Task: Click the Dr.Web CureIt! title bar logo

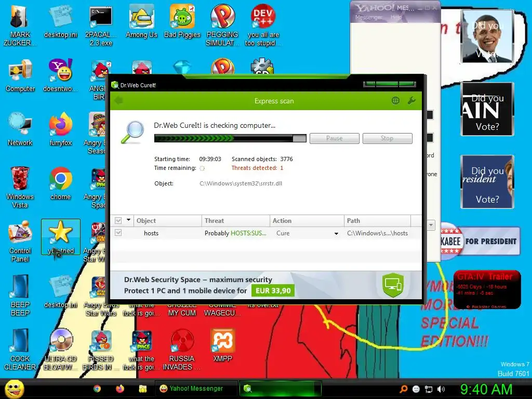Action: (x=115, y=85)
